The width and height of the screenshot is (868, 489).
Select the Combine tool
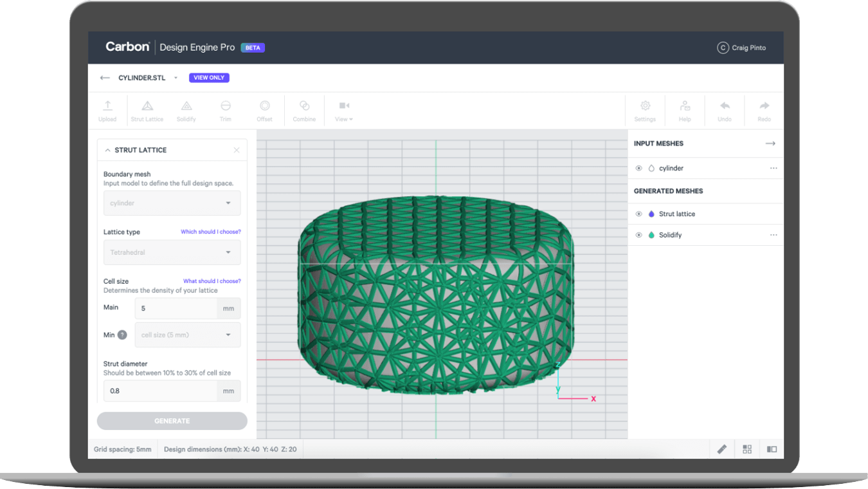click(303, 110)
